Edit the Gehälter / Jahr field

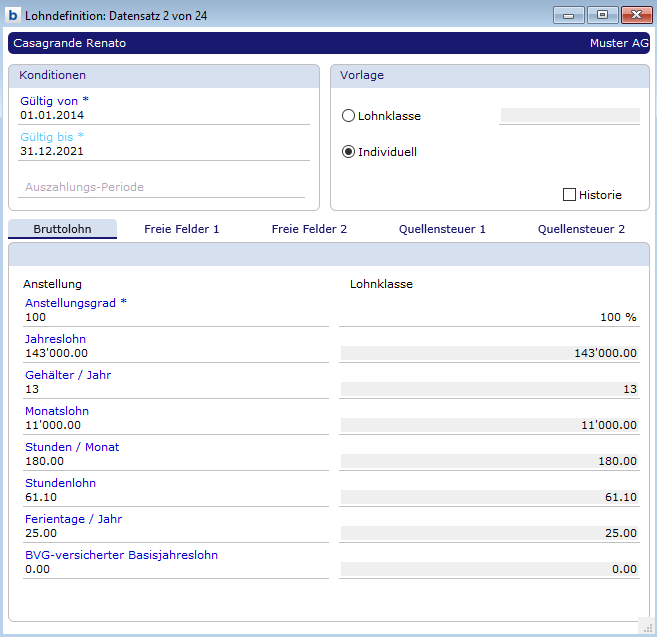point(176,389)
